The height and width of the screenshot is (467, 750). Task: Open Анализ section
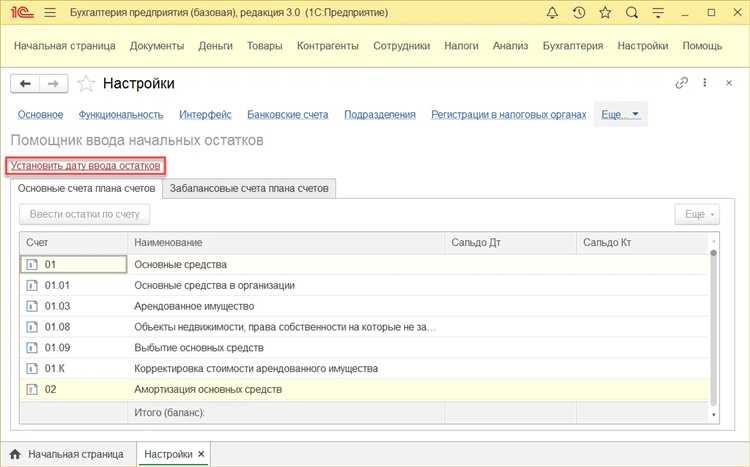[510, 46]
